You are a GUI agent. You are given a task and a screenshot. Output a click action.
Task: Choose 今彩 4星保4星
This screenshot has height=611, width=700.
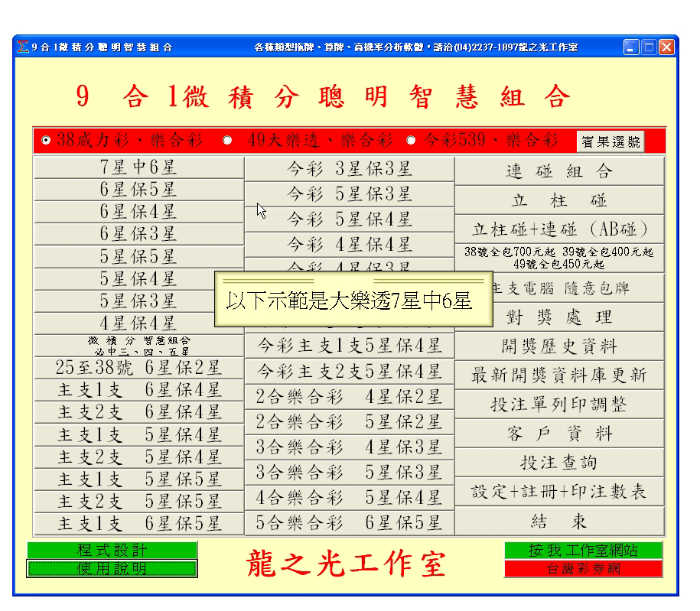coord(350,245)
